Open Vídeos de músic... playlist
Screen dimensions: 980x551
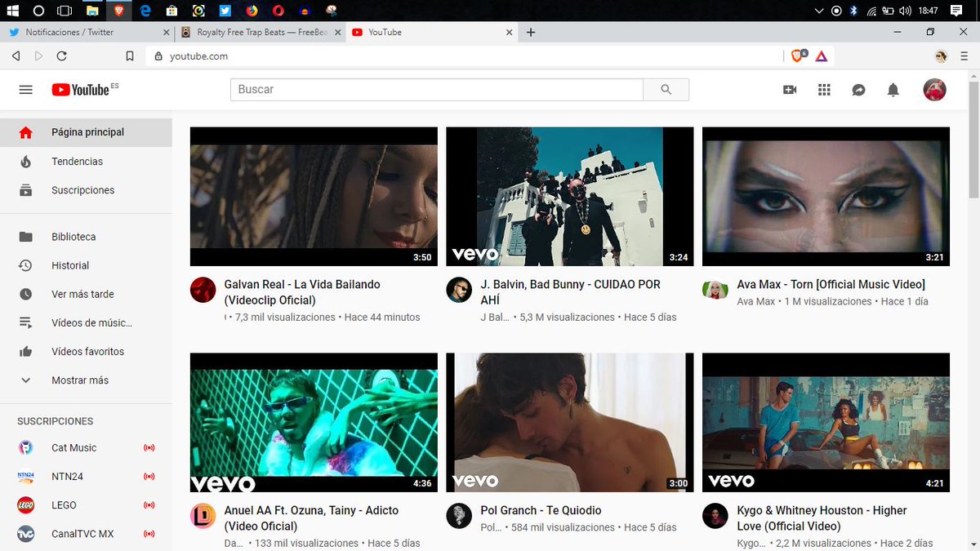click(86, 322)
